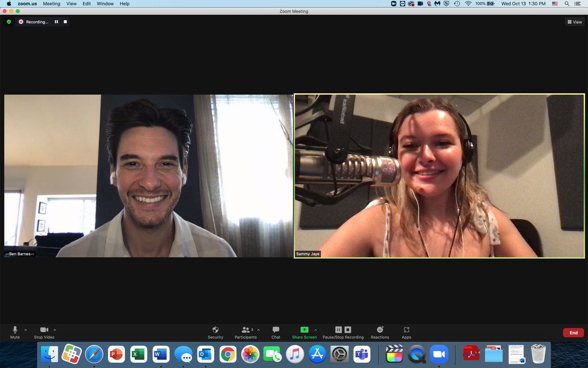Open the View layout menu
Screen dimensions: 588x368
[x=575, y=22]
